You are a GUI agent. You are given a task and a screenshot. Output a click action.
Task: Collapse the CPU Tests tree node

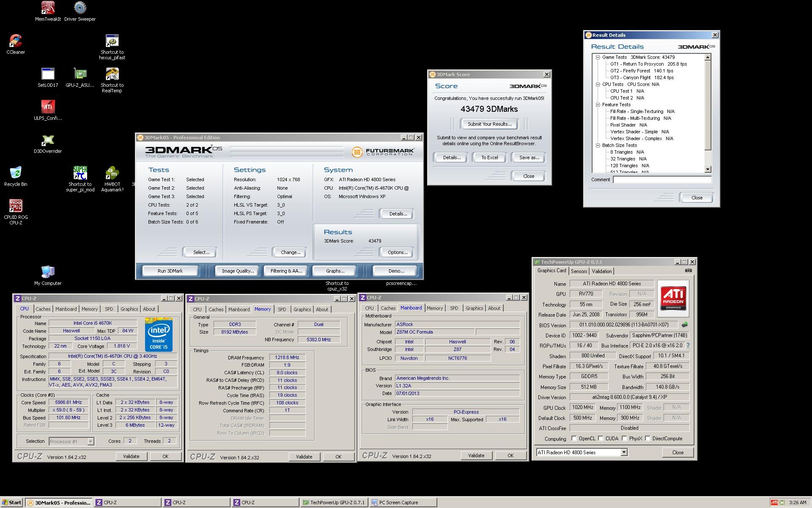point(598,84)
